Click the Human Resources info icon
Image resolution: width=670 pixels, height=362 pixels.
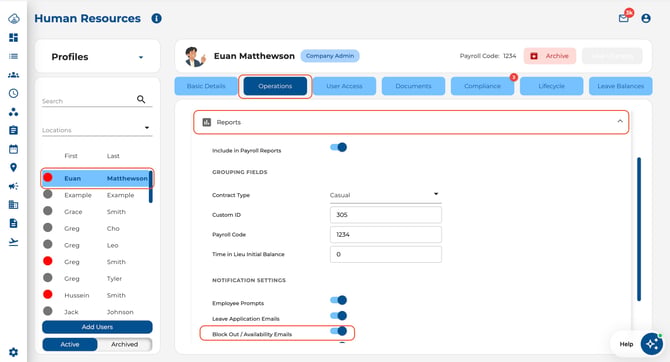click(156, 18)
